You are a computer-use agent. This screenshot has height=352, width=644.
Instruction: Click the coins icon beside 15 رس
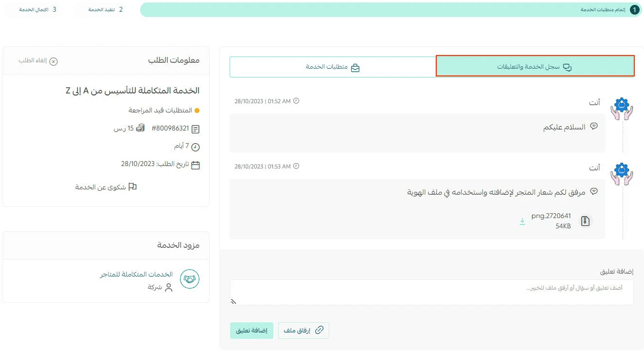[x=140, y=128]
